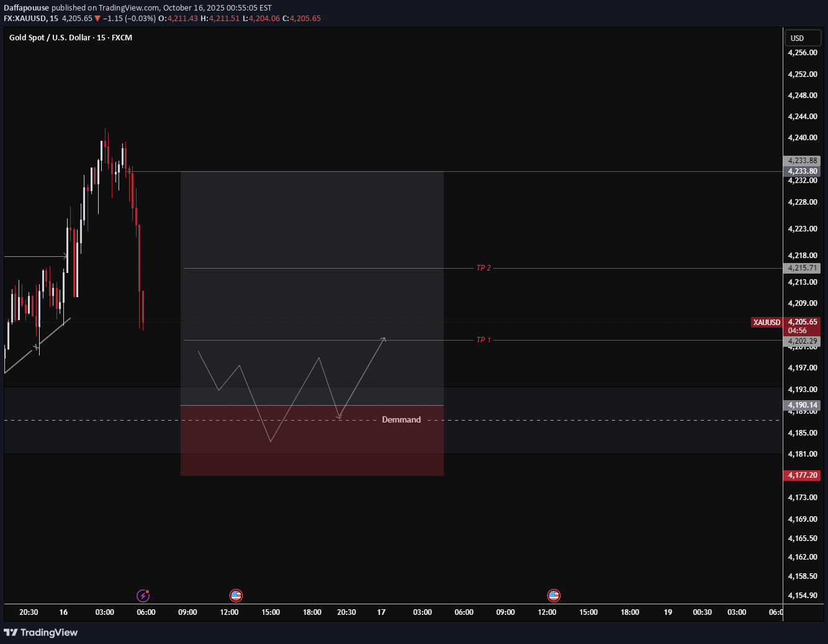Click the 4,233.80 price axis label

coord(802,171)
